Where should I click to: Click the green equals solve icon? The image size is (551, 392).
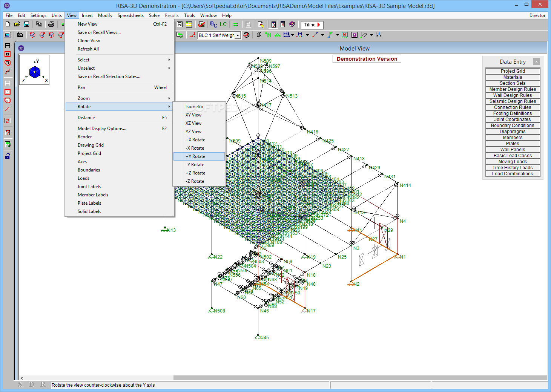236,24
